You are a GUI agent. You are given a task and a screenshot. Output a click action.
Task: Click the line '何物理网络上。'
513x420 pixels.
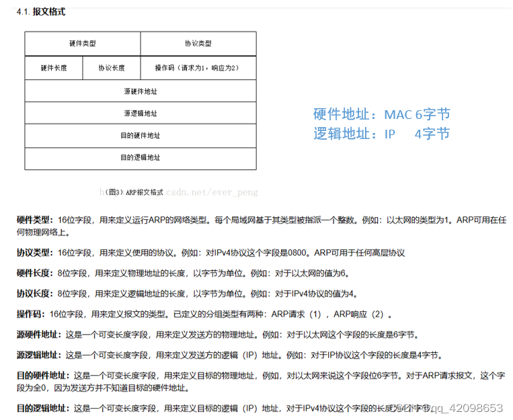43,233
